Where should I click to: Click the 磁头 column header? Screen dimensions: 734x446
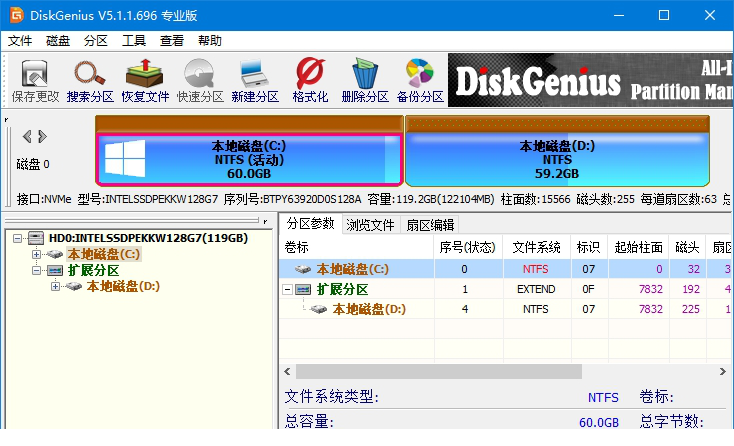click(x=687, y=247)
